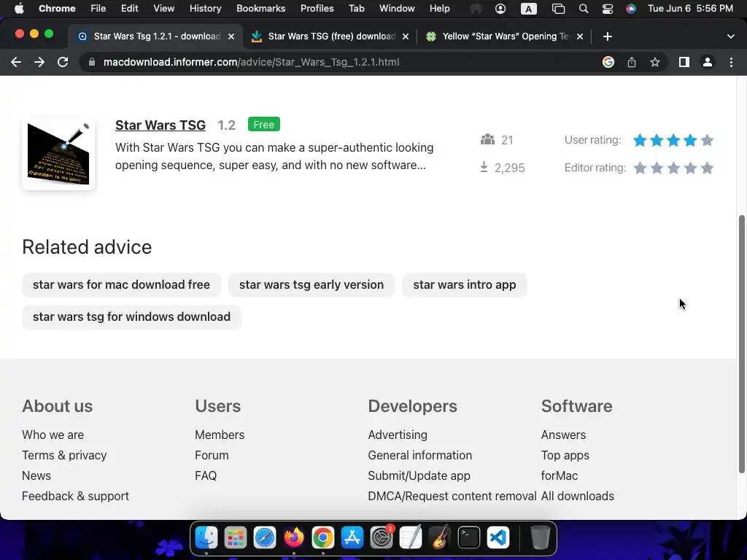Open the File menu
The height and width of the screenshot is (560, 747).
click(x=98, y=9)
